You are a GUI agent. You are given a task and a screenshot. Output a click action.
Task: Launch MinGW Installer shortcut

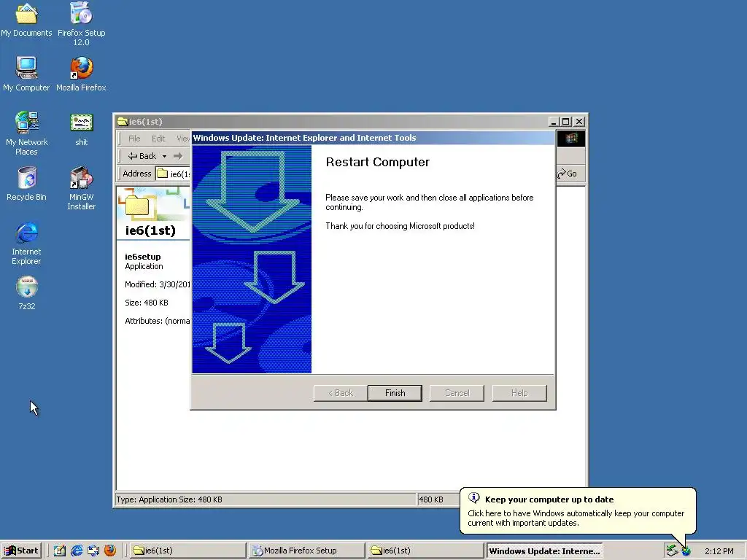point(82,188)
